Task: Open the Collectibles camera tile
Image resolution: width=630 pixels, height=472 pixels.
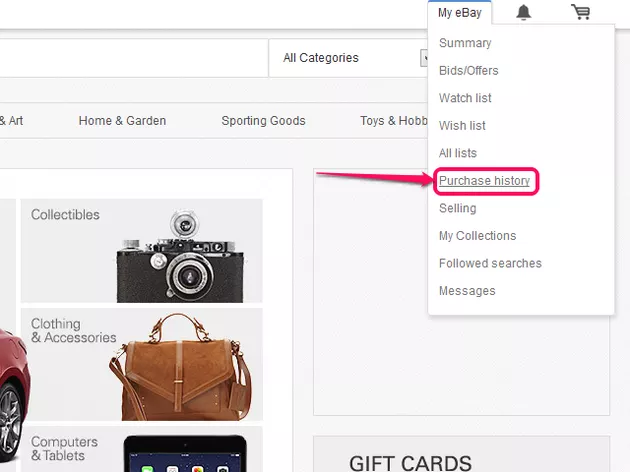Action: pos(141,251)
